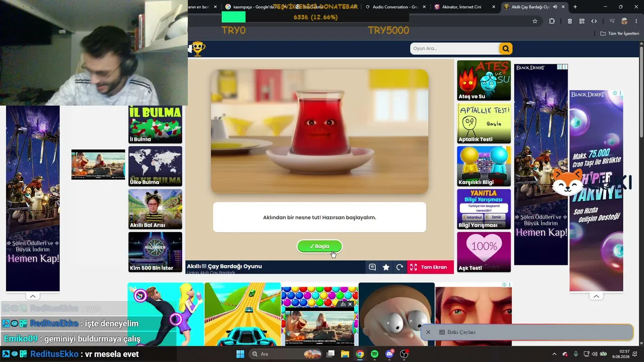Image resolution: width=644 pixels, height=362 pixels.
Task: Click the green Başla start button
Action: pos(319,246)
